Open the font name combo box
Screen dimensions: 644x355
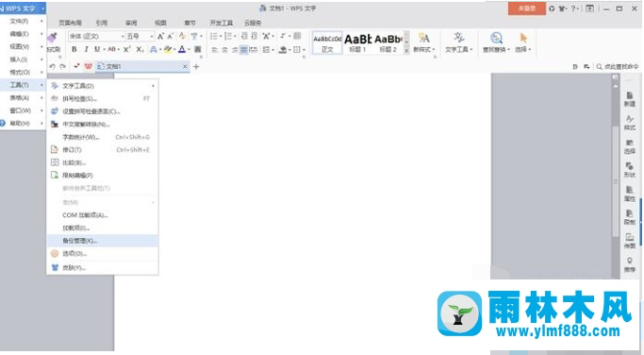click(96, 36)
